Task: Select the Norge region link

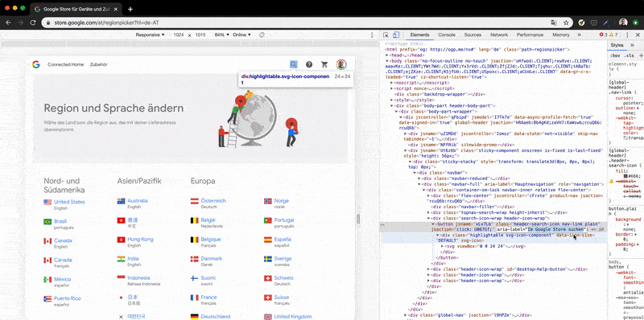Action: tap(281, 201)
